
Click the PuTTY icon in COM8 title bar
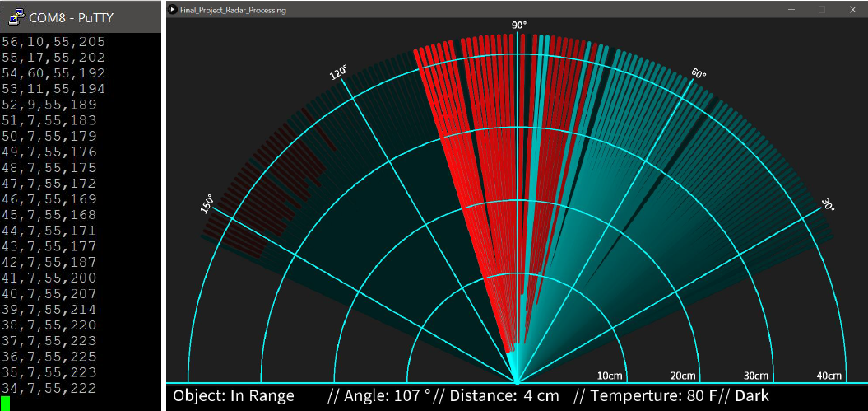pyautogui.click(x=16, y=16)
